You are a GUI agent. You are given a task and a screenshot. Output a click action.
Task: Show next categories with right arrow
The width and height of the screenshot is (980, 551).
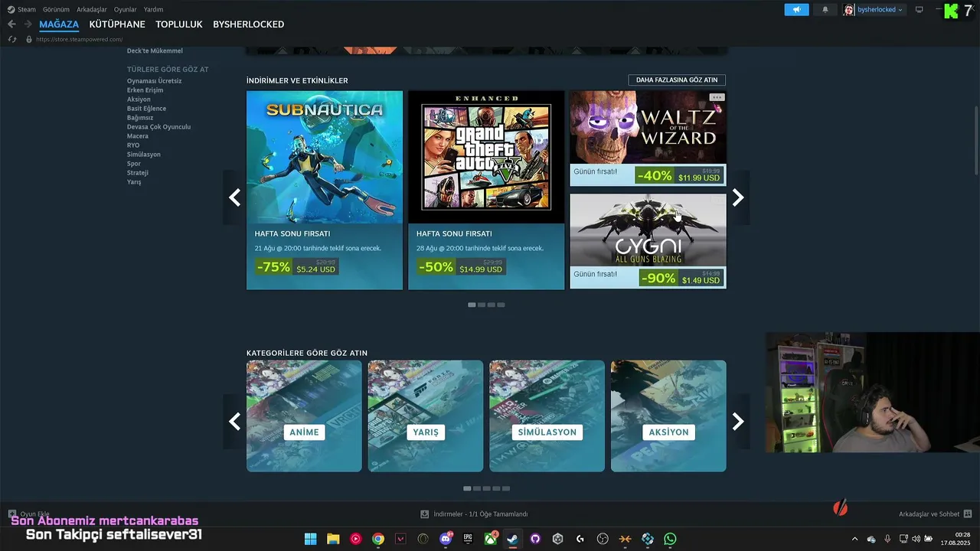[x=738, y=421]
